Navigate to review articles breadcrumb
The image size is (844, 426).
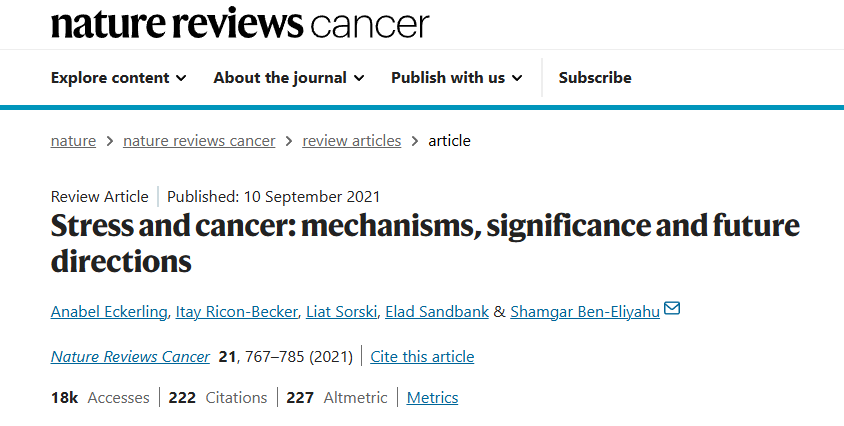point(351,141)
